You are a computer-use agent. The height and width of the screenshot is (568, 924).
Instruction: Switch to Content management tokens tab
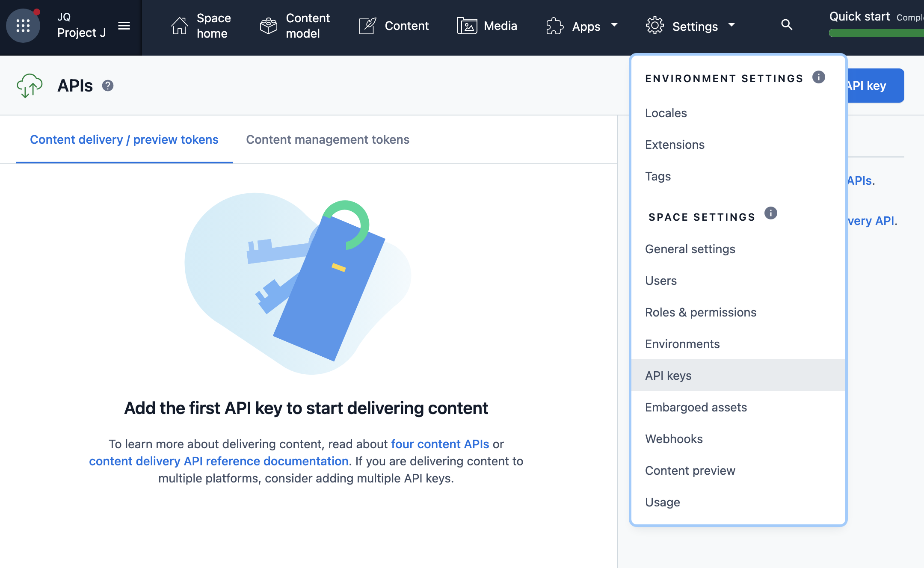tap(328, 139)
